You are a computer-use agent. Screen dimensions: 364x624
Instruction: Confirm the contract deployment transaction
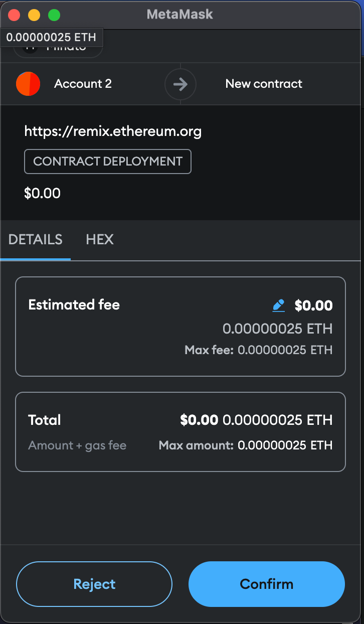pos(267,584)
